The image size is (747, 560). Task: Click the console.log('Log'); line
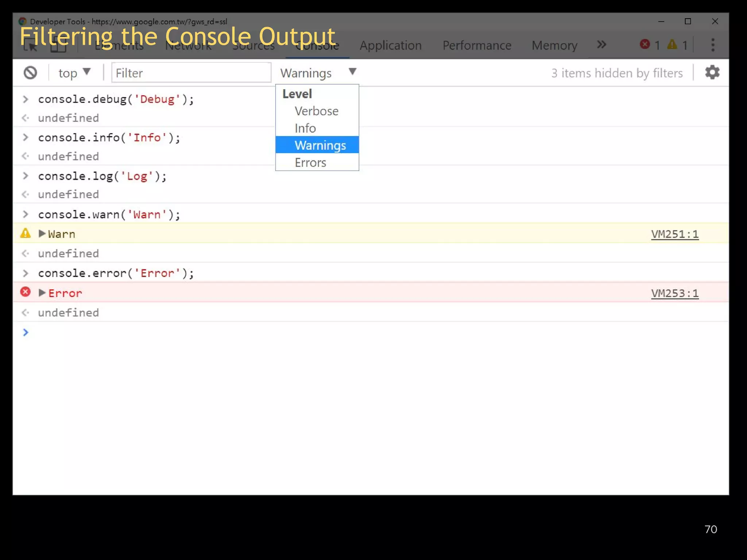[x=102, y=176]
